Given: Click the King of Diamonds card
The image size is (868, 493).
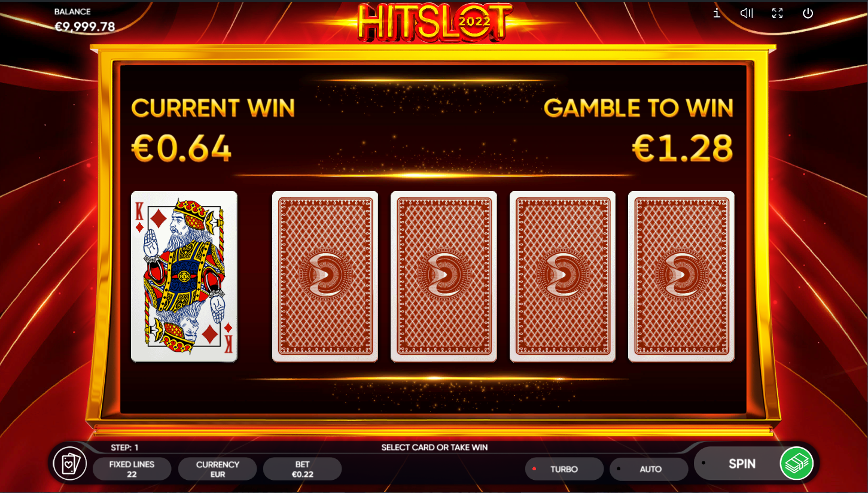Looking at the screenshot, I should (184, 276).
